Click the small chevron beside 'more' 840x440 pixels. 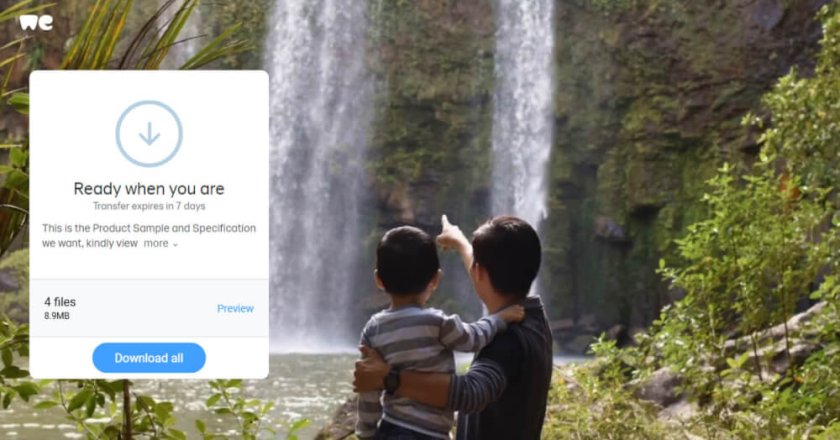tap(175, 244)
